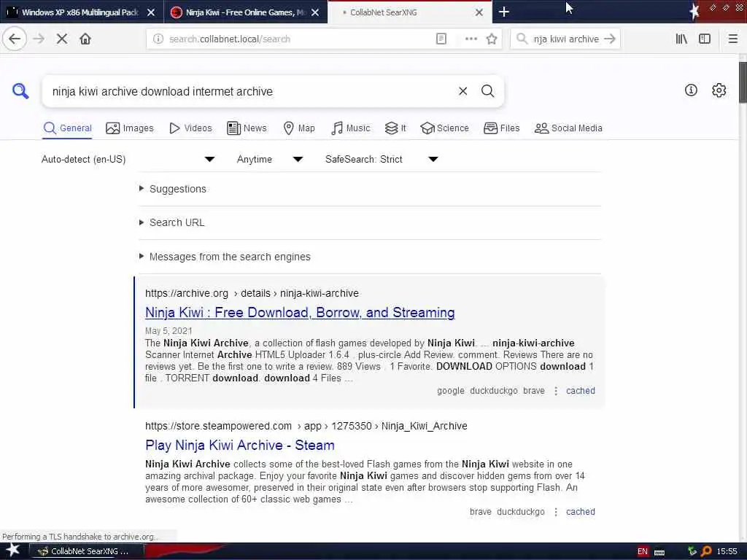Close the CollabNet SearXNG tab
This screenshot has height=560, width=747.
click(479, 12)
